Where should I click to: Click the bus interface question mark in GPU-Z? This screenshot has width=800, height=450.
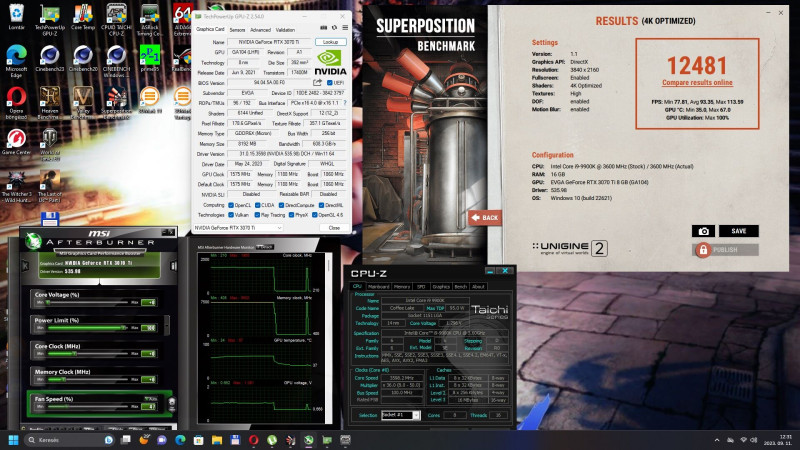[345, 103]
